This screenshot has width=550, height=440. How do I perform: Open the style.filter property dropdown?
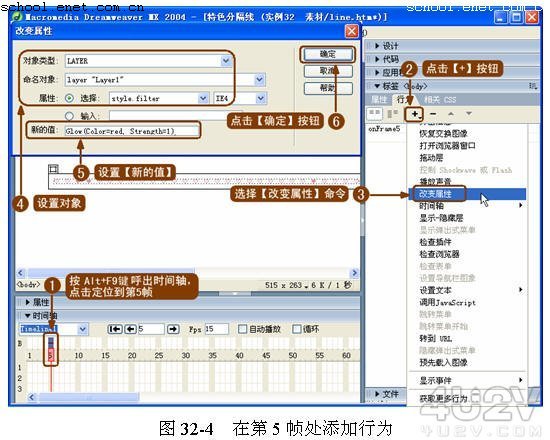pyautogui.click(x=203, y=98)
